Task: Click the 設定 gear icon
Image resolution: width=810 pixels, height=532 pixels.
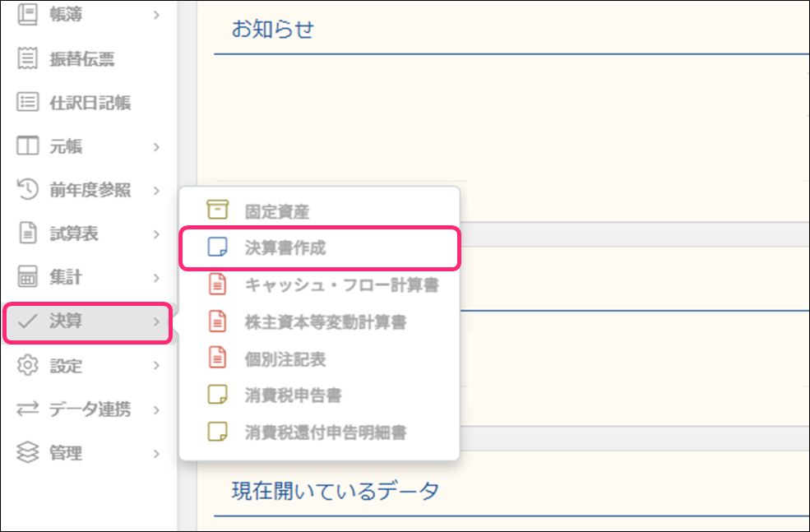Action: coord(28,365)
